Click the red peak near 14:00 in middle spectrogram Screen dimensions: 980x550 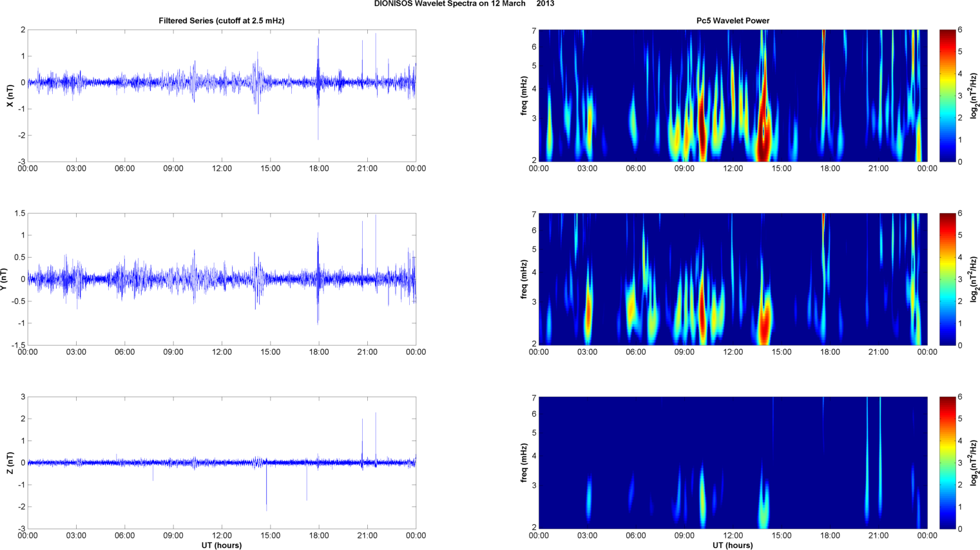(x=764, y=322)
